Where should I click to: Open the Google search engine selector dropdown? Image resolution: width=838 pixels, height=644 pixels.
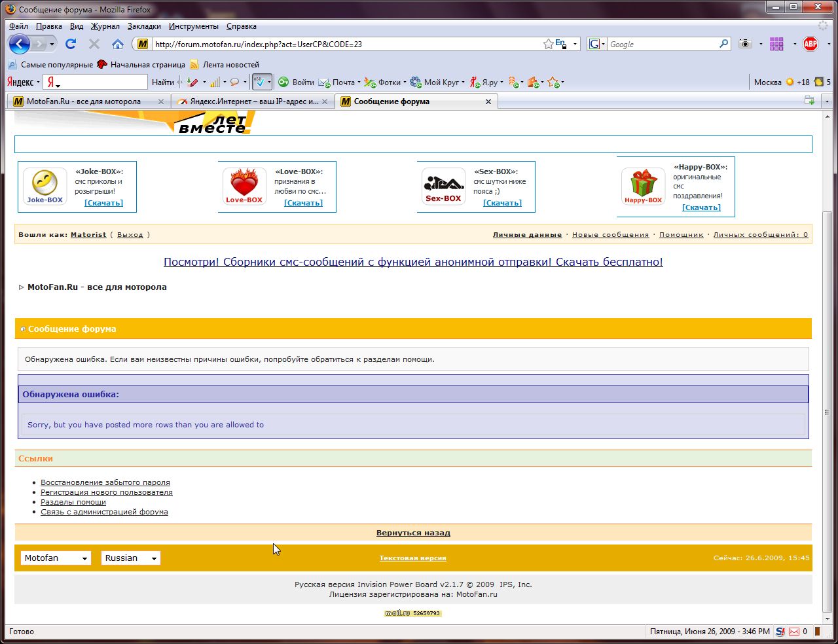coord(596,44)
